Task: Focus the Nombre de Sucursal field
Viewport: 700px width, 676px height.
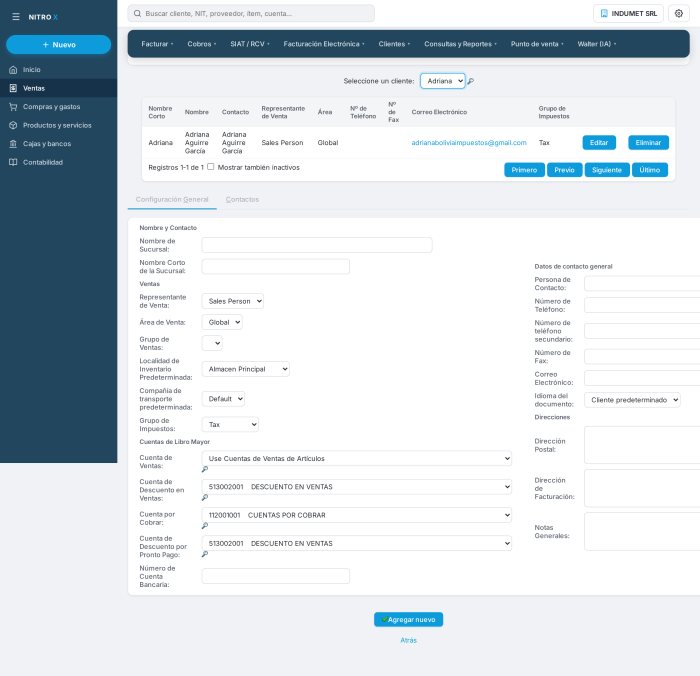Action: coord(317,245)
